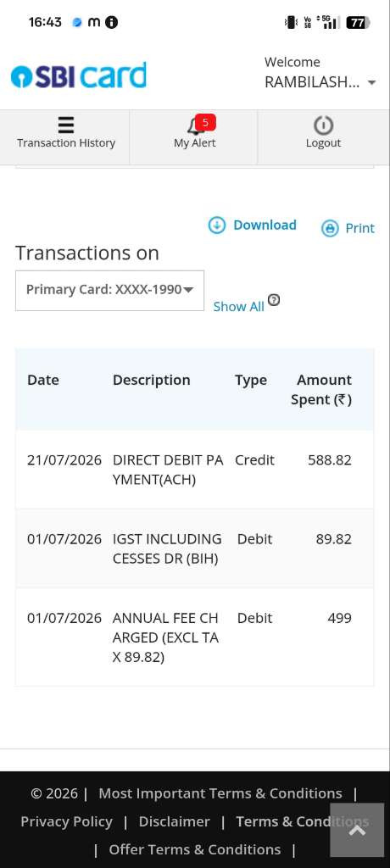This screenshot has height=868, width=390.
Task: Click the Download arrow circle icon
Action: click(216, 225)
